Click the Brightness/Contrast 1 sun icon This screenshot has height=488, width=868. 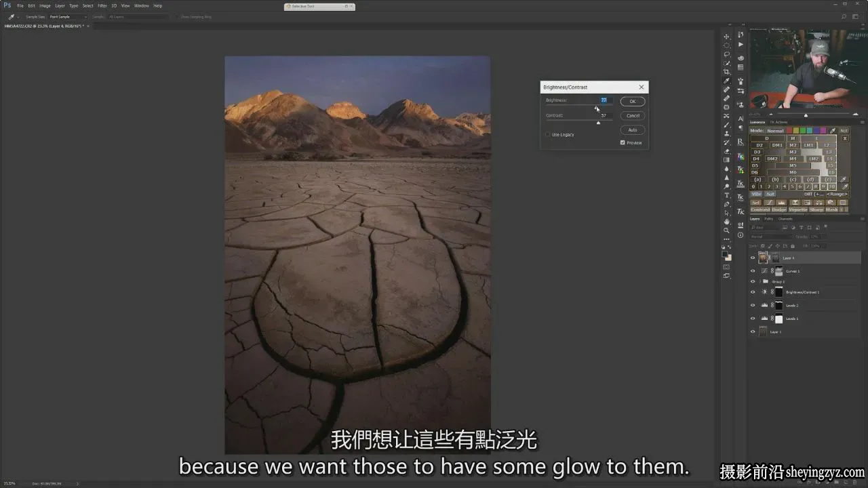765,292
